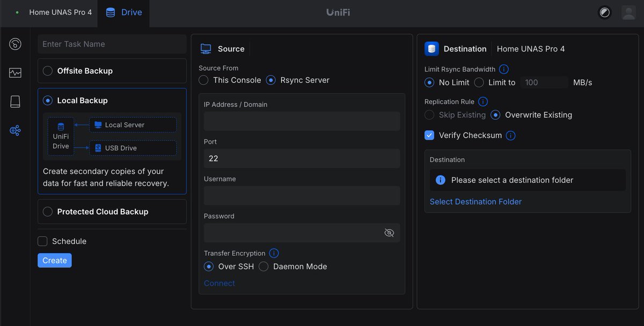Click the UniFi Drive diagram icon
The height and width of the screenshot is (326, 644).
tap(61, 137)
